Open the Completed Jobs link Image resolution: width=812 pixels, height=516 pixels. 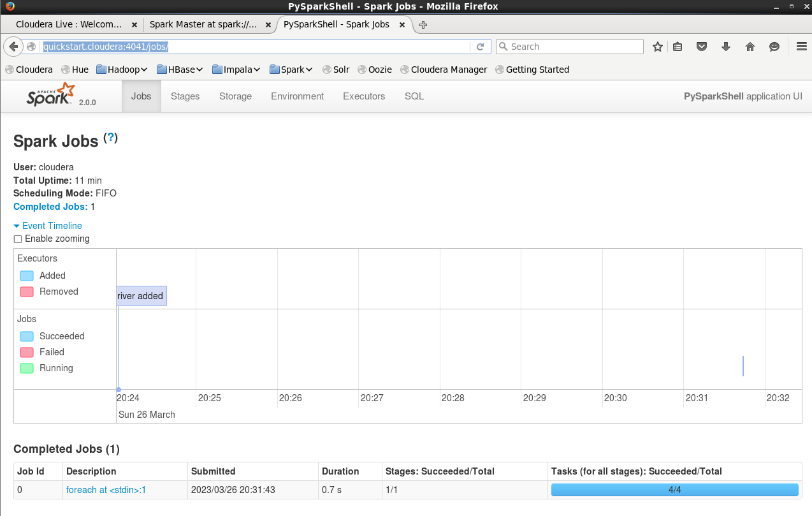[50, 207]
